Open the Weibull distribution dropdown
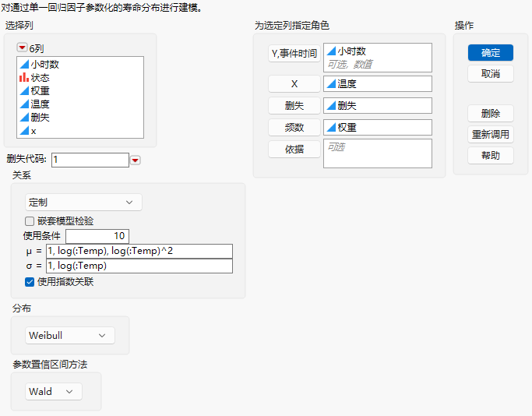This screenshot has height=416, width=532. (x=70, y=336)
